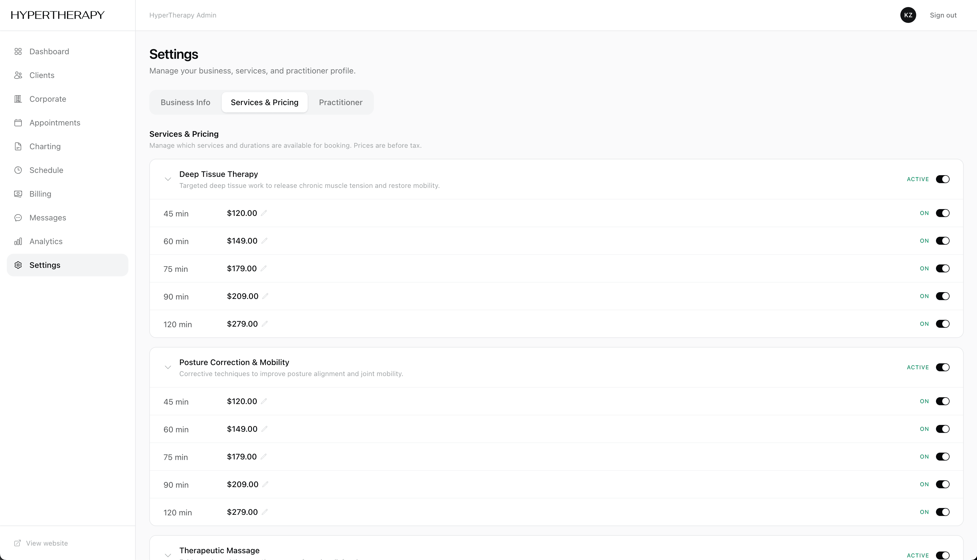Open the Dashboard sidebar item

coord(18,51)
